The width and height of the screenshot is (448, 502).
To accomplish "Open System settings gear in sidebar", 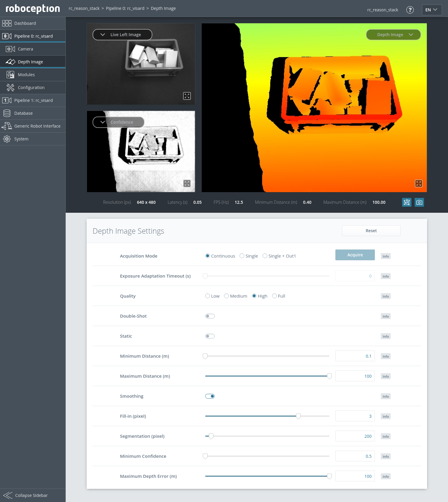I will 7,139.
